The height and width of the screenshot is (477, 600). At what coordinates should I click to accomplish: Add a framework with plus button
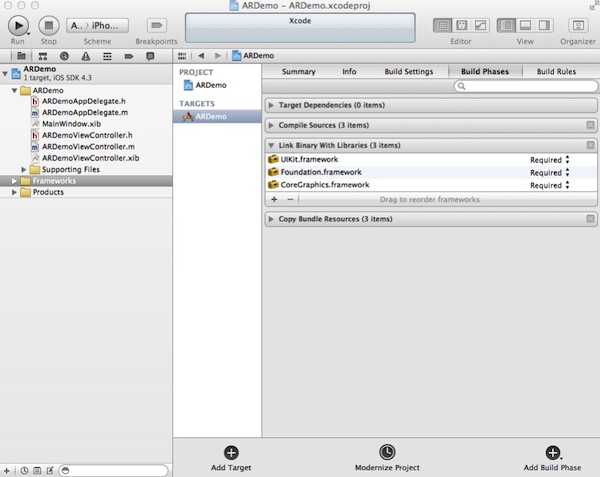274,199
